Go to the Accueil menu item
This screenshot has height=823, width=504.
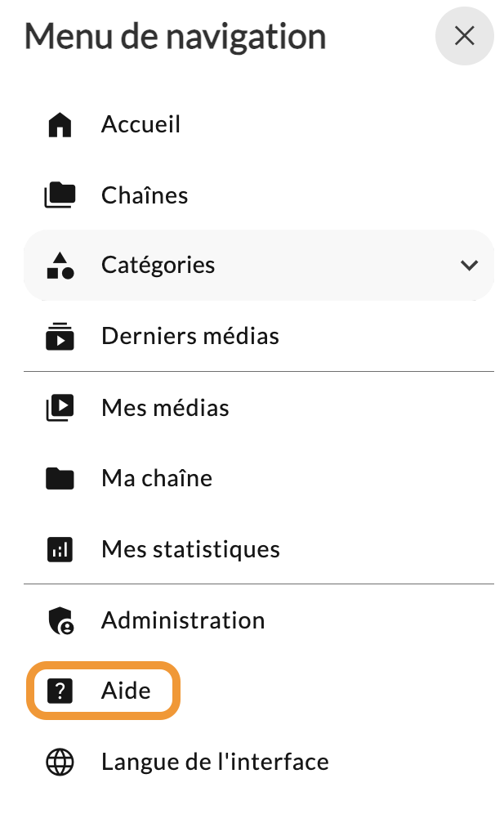(x=140, y=125)
